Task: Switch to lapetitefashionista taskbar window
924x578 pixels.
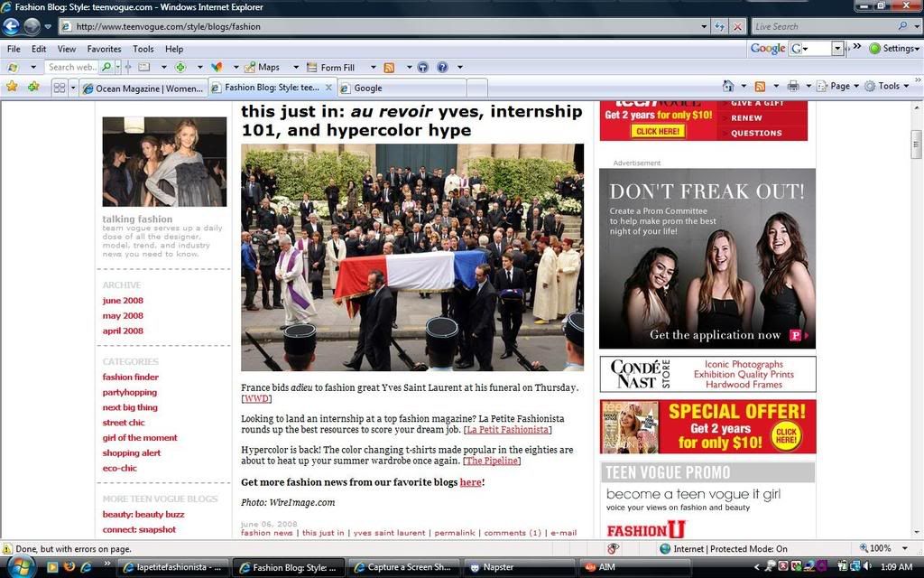Action: coord(171,567)
